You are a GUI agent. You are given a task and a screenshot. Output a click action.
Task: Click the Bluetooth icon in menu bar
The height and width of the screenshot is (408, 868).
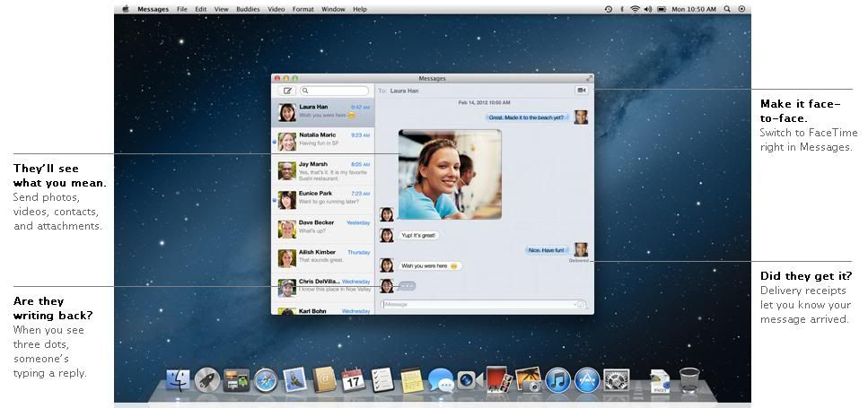click(622, 9)
